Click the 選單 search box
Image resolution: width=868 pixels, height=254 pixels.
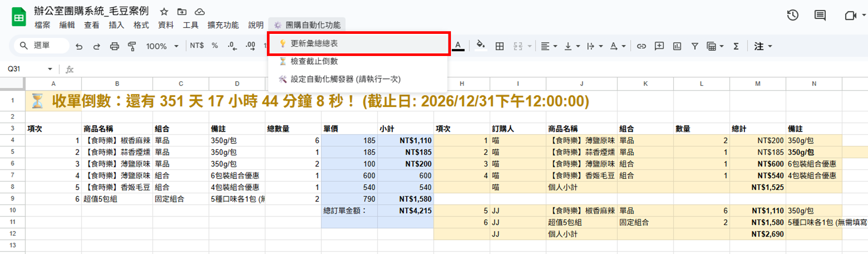[x=42, y=46]
